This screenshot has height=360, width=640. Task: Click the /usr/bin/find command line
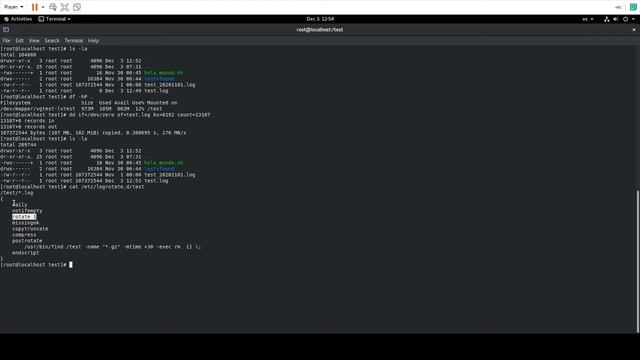112,247
